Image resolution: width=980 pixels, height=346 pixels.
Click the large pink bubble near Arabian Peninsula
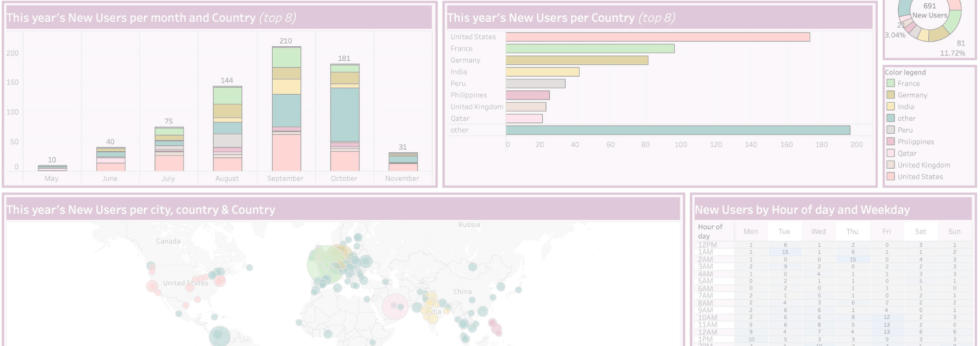(x=395, y=306)
